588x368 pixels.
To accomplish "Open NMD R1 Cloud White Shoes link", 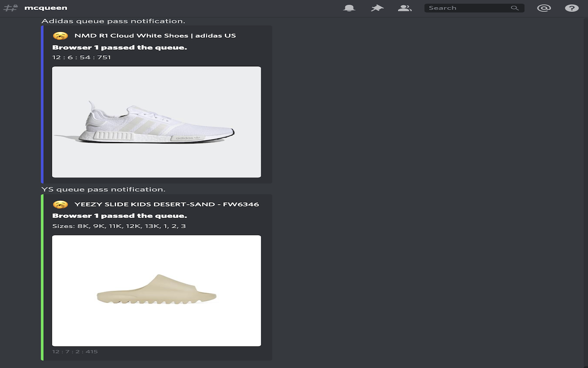I will (x=155, y=35).
